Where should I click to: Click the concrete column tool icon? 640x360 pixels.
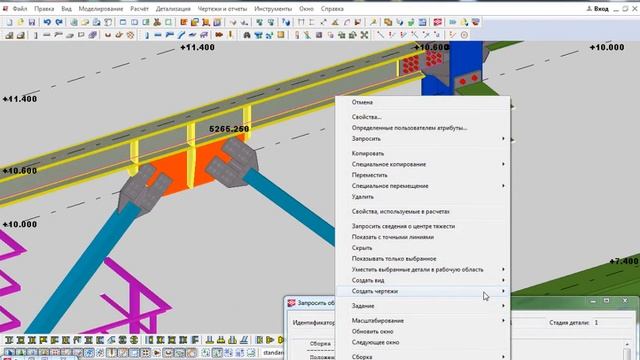click(x=36, y=35)
